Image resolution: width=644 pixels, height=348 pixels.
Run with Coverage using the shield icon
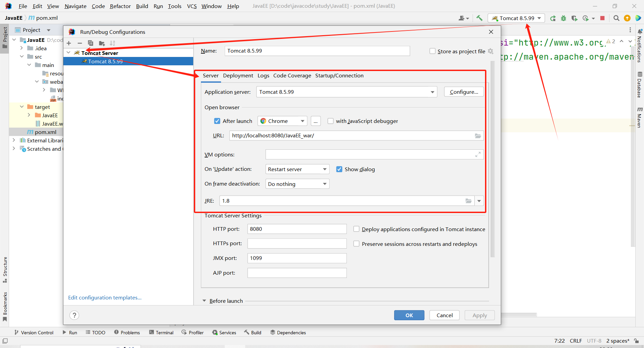(x=575, y=18)
